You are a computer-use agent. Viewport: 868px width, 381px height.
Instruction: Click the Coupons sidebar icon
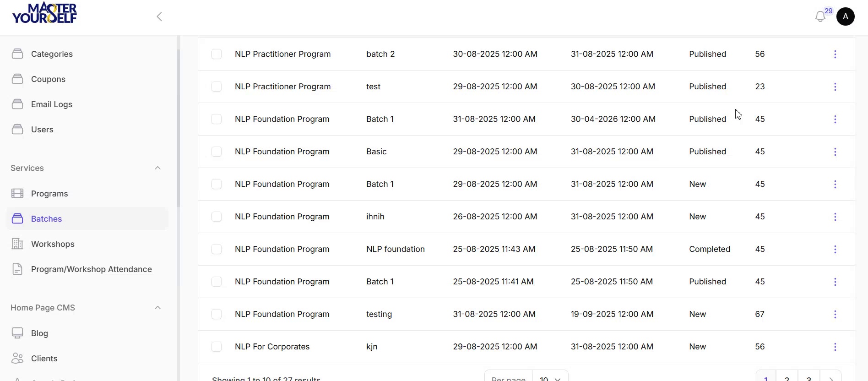tap(17, 79)
